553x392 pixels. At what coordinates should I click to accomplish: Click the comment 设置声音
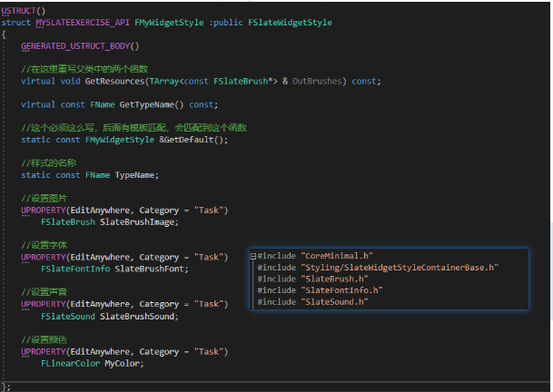[x=44, y=292]
